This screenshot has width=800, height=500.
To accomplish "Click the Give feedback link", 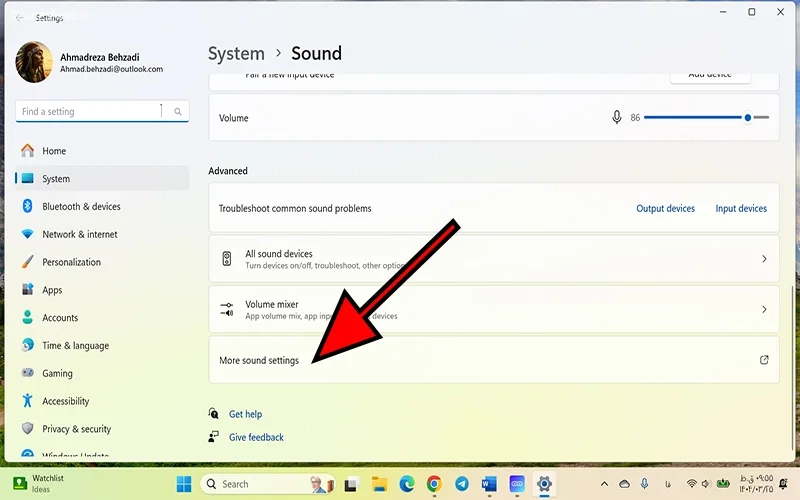I will click(x=256, y=437).
